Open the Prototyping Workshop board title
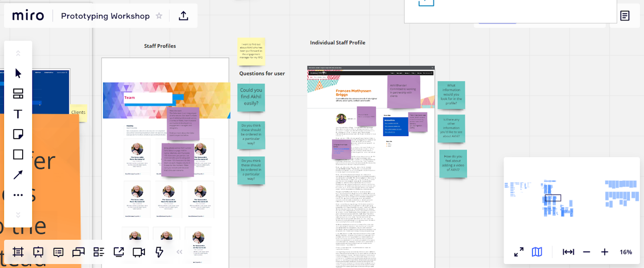Image resolution: width=644 pixels, height=268 pixels. click(105, 16)
